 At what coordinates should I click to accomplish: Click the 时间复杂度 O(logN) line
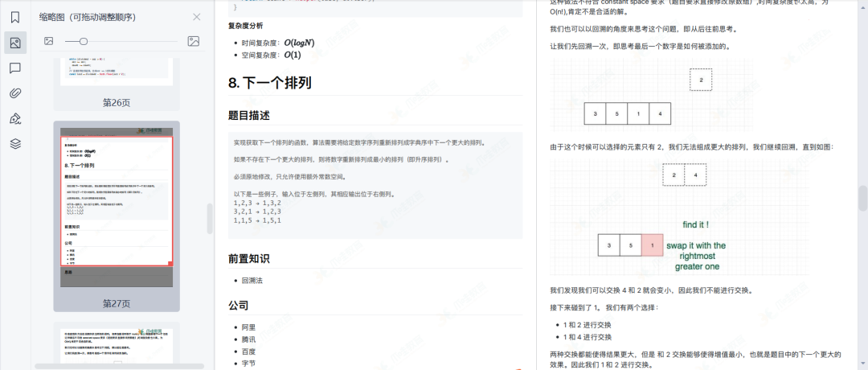pos(278,43)
